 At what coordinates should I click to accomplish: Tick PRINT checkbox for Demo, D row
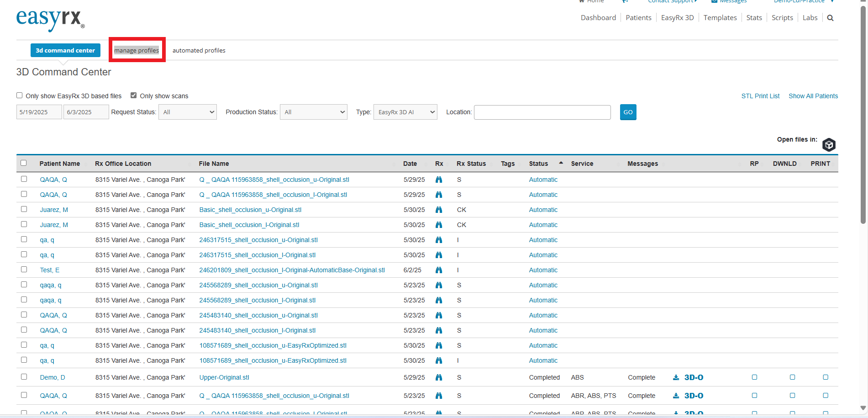click(x=826, y=377)
